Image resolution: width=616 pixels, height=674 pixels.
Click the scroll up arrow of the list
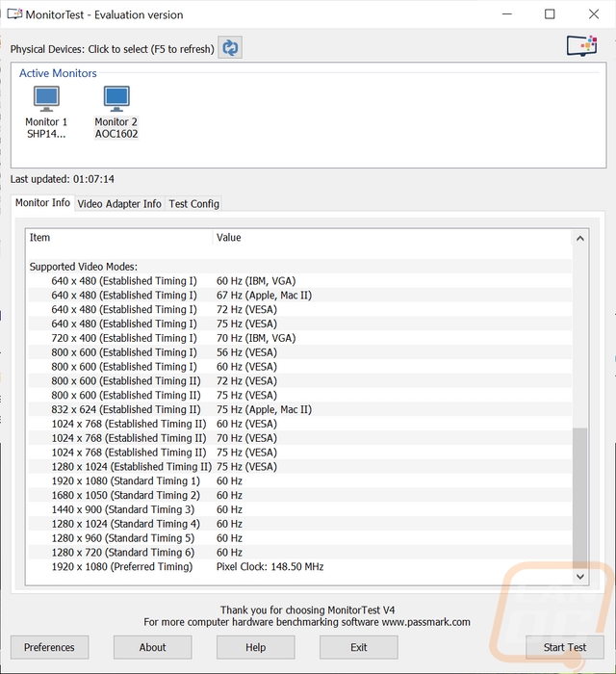point(580,238)
